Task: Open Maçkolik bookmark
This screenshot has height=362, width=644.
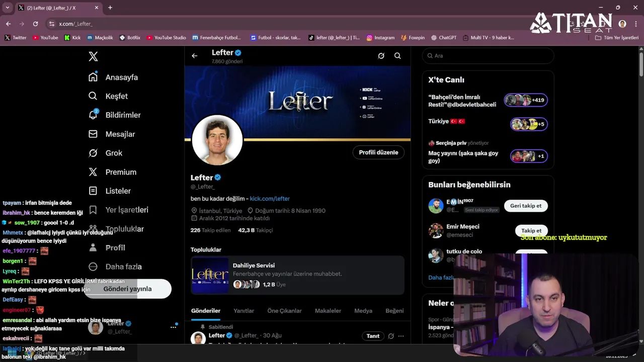Action: click(x=100, y=38)
